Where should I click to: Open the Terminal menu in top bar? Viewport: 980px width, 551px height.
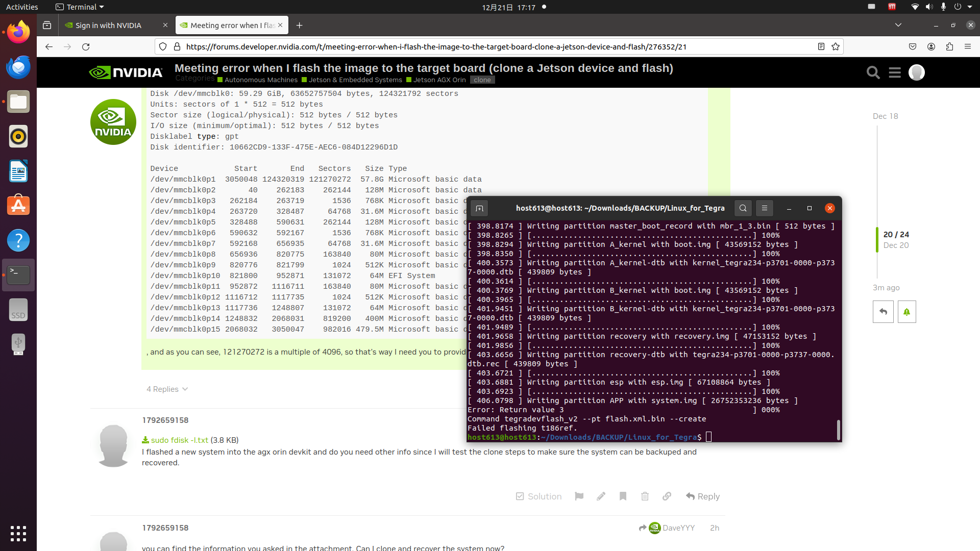coord(80,7)
